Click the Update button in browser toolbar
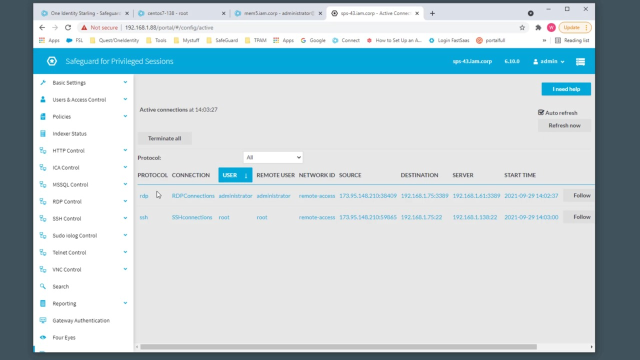This screenshot has width=640, height=360. [x=575, y=27]
